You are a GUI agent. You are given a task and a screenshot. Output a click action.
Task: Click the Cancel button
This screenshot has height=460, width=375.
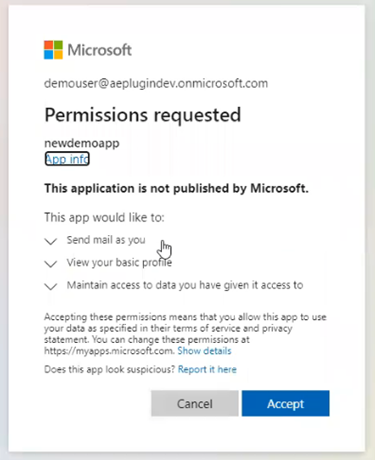pos(195,404)
